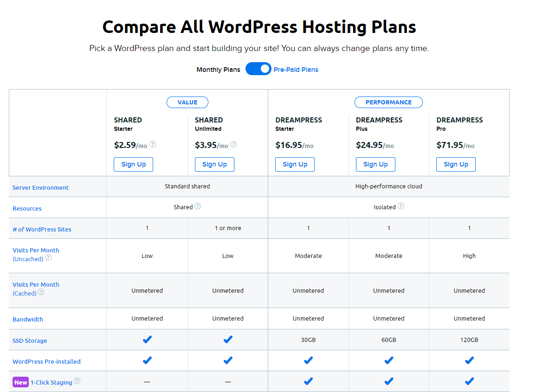Image resolution: width=536 pixels, height=392 pixels.
Task: Select the 'Standard shared' cell
Action: click(187, 186)
